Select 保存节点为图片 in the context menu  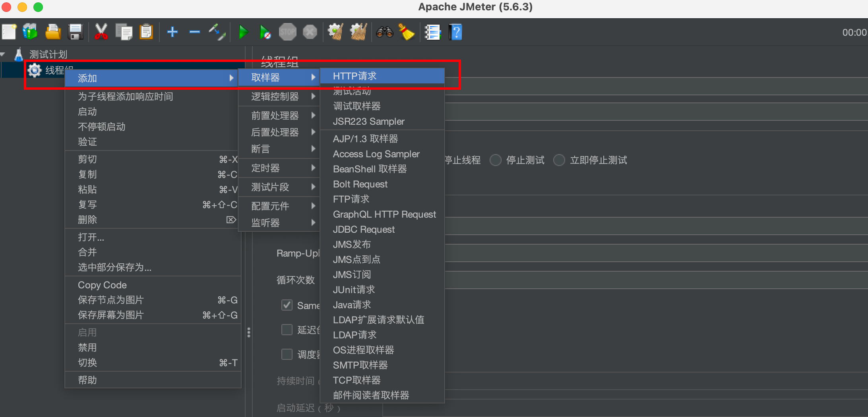pyautogui.click(x=153, y=300)
